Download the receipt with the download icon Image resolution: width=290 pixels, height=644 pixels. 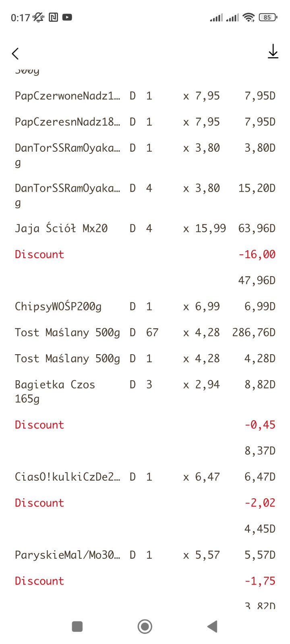pyautogui.click(x=273, y=52)
